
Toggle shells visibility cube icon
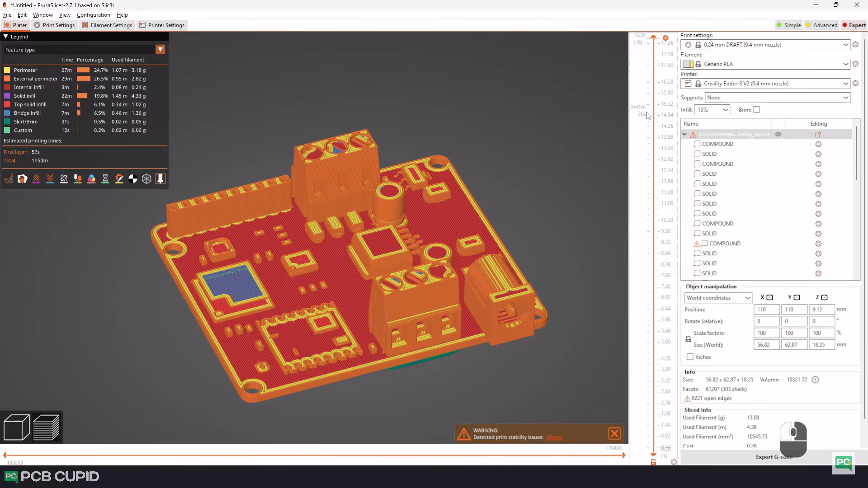pos(146,179)
